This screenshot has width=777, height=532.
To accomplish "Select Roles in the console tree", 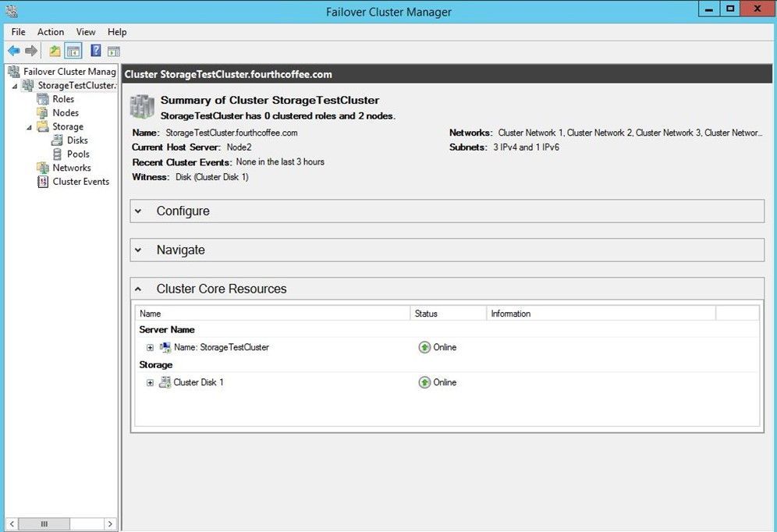I will pos(63,99).
